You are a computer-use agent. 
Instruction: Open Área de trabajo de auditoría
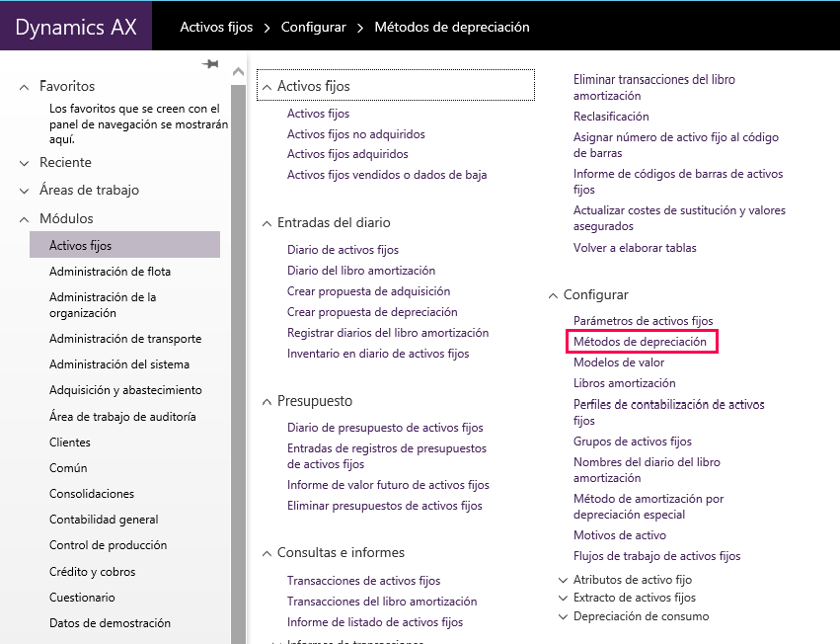[122, 417]
